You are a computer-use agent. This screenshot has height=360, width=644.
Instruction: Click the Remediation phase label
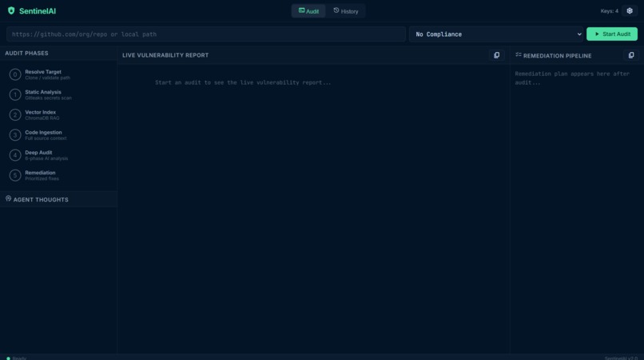40,172
